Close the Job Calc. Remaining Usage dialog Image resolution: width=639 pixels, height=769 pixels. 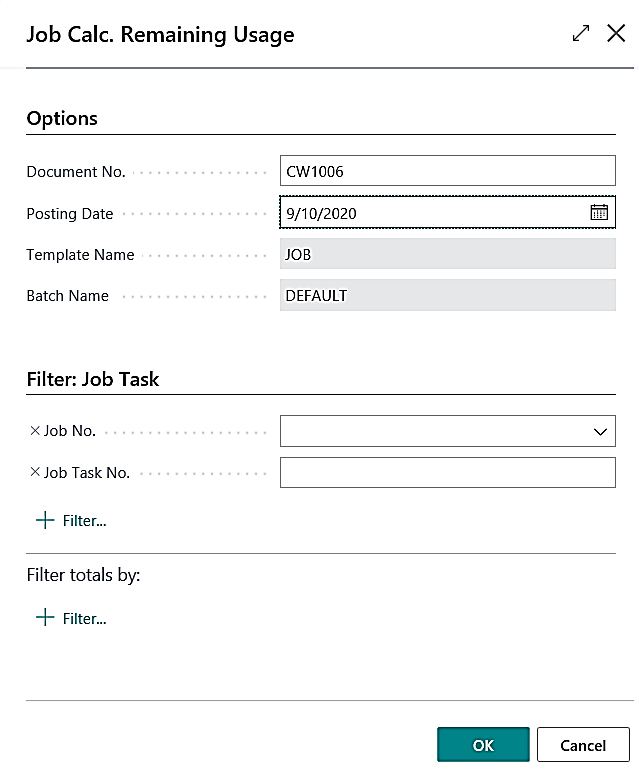[616, 34]
